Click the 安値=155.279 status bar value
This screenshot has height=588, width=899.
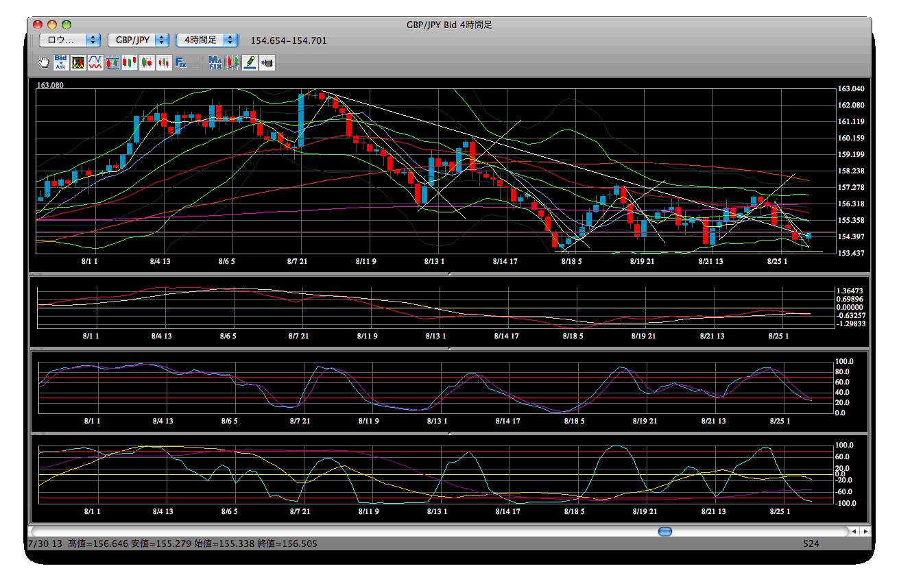162,544
